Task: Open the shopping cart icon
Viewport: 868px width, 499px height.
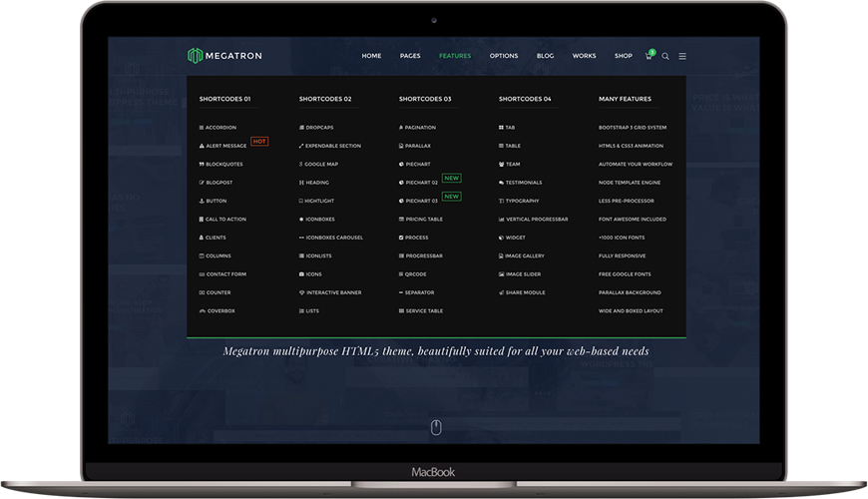Action: 649,56
